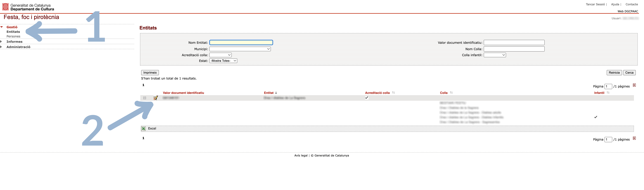Sort by Colla column arrows icon
644x190 pixels.
(x=451, y=92)
